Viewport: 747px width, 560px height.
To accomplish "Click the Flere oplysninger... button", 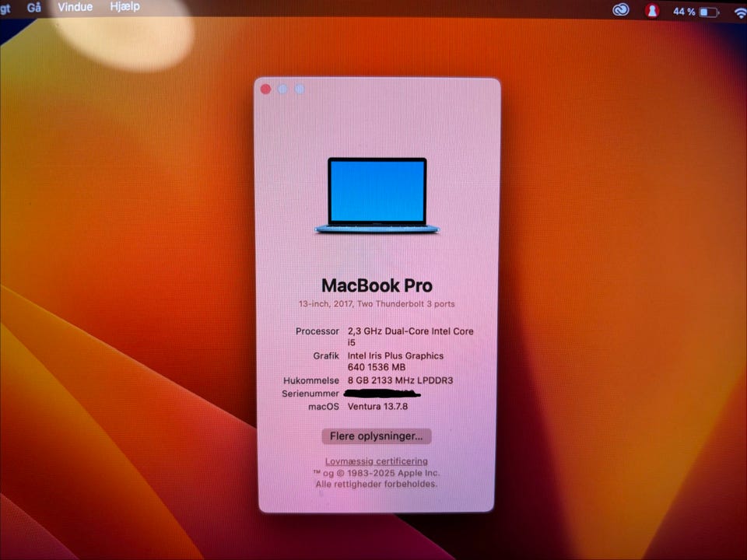I will click(x=377, y=436).
